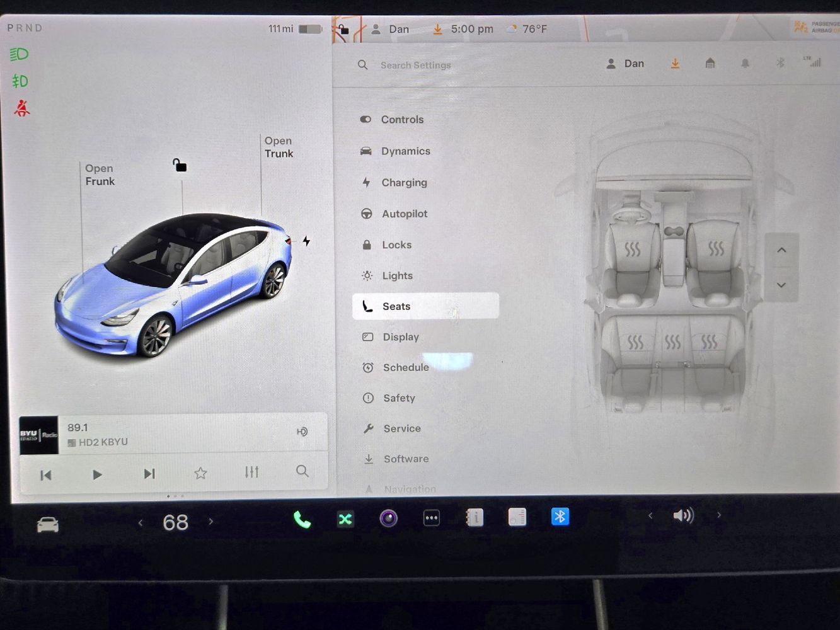Tap Dan profile in top status bar
Viewport: 840px width, 630px height.
coord(390,29)
